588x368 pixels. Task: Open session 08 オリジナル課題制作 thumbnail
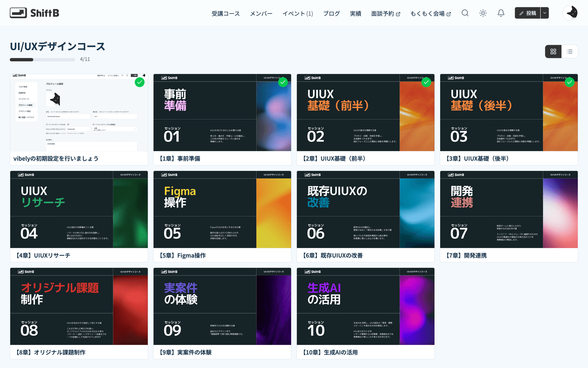[x=79, y=306]
